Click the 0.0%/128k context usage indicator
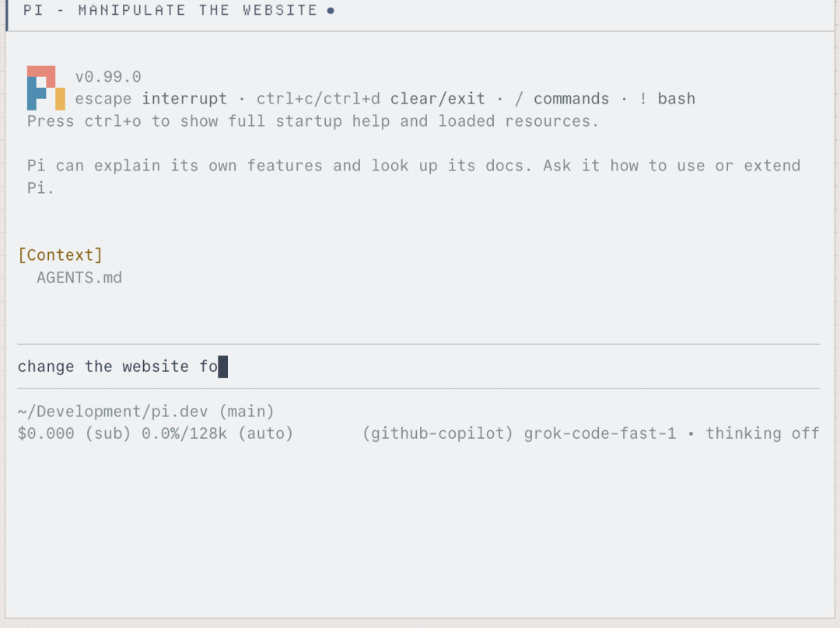The width and height of the screenshot is (840, 628). (x=184, y=433)
